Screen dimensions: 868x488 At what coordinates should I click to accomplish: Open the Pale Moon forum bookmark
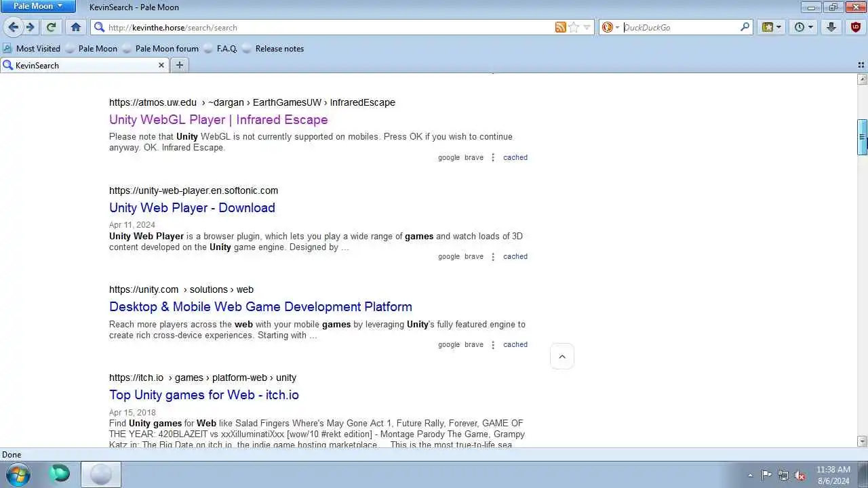(x=161, y=48)
